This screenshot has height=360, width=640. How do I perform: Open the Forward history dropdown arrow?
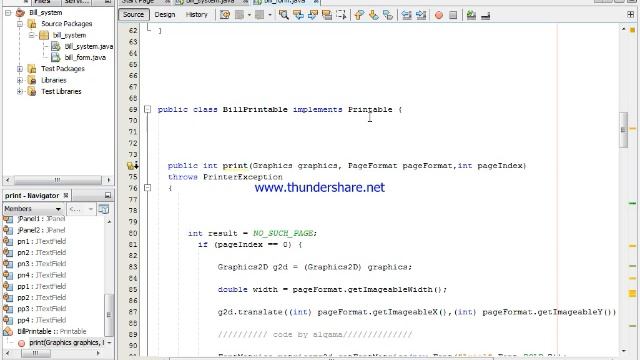coord(269,15)
